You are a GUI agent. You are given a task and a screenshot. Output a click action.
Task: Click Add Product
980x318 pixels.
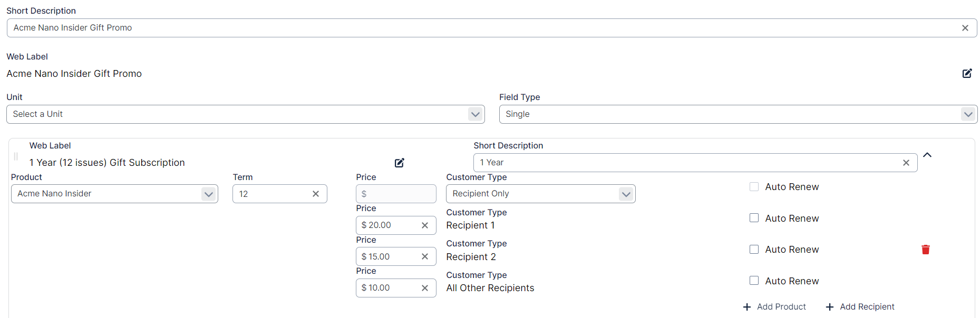[x=774, y=307]
